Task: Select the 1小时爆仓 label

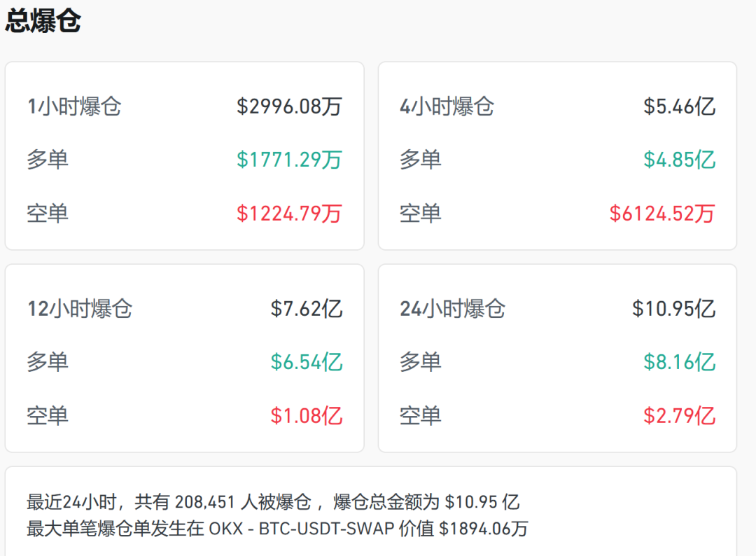Action: point(74,106)
